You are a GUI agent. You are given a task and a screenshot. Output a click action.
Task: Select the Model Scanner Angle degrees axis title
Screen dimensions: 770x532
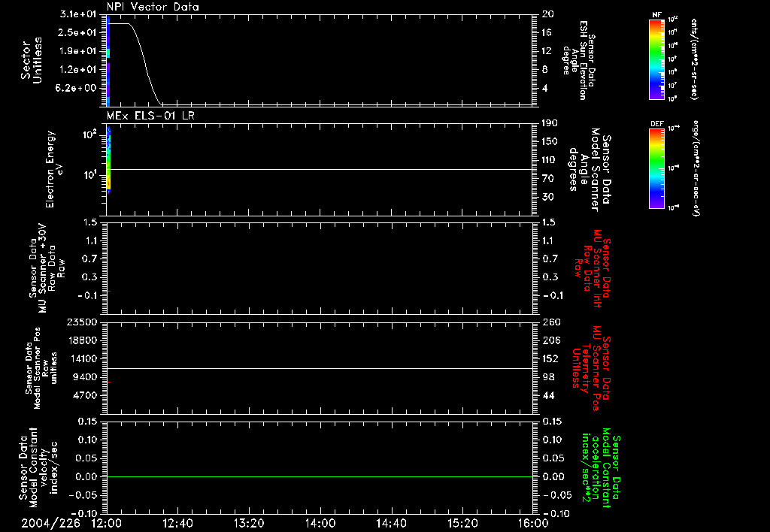(x=590, y=169)
